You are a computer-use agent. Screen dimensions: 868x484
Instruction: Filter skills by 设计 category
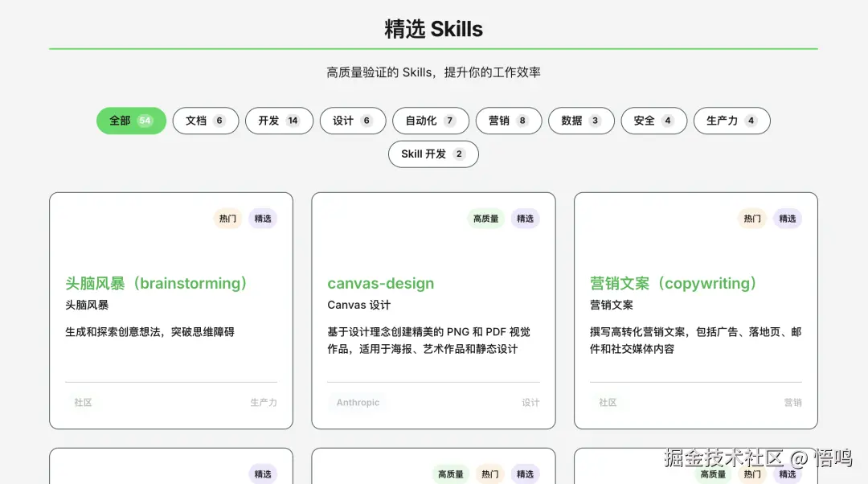click(352, 121)
